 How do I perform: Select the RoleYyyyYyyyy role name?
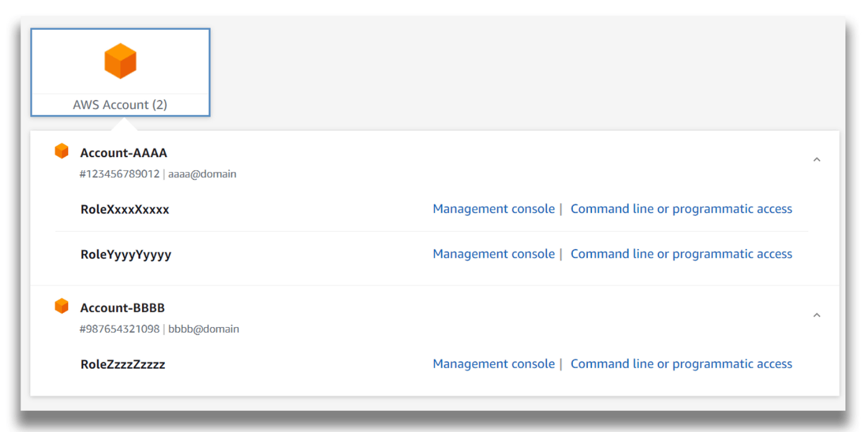click(126, 255)
